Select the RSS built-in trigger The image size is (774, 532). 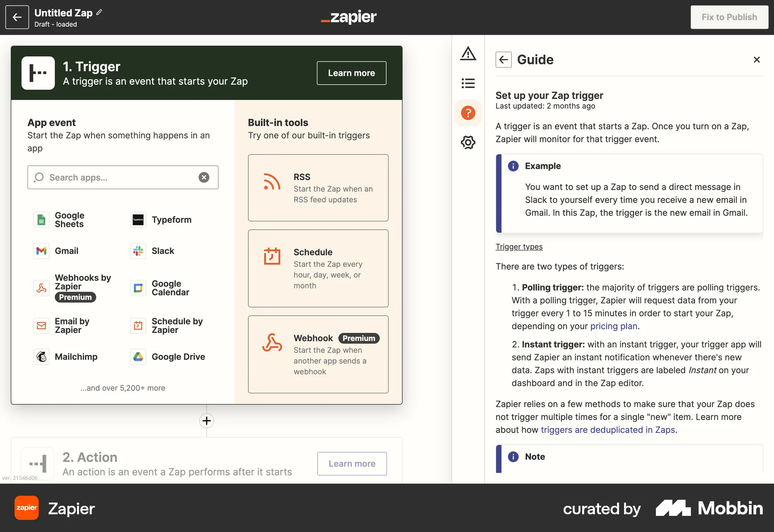pyautogui.click(x=318, y=188)
